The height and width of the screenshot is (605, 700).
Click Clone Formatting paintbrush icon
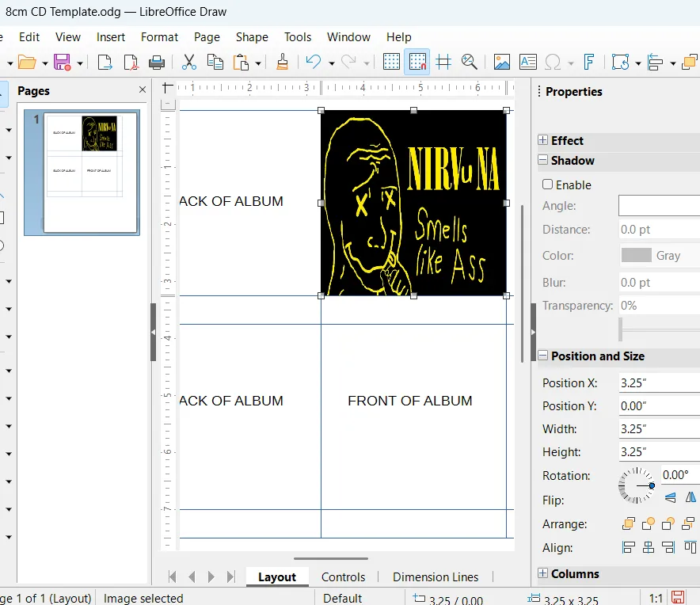[282, 62]
